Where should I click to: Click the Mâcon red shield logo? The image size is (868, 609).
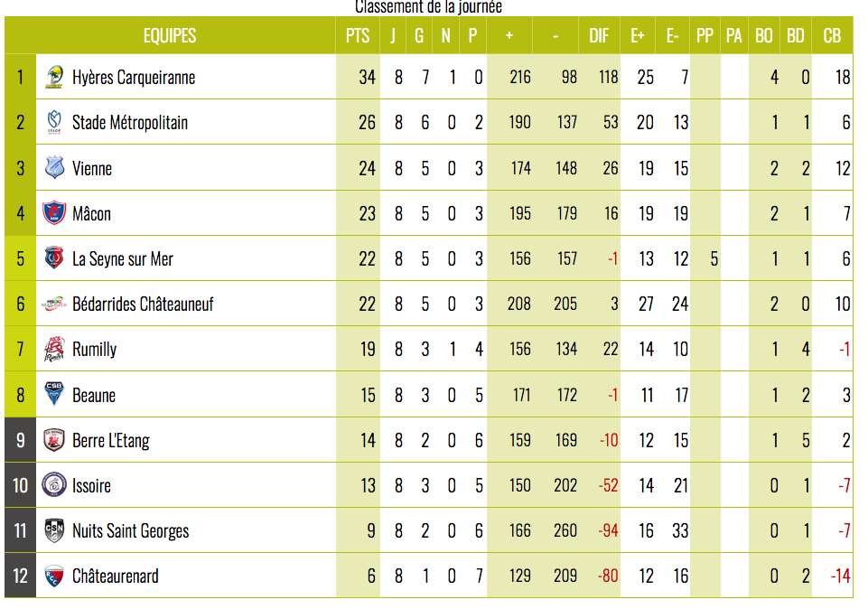tap(54, 213)
